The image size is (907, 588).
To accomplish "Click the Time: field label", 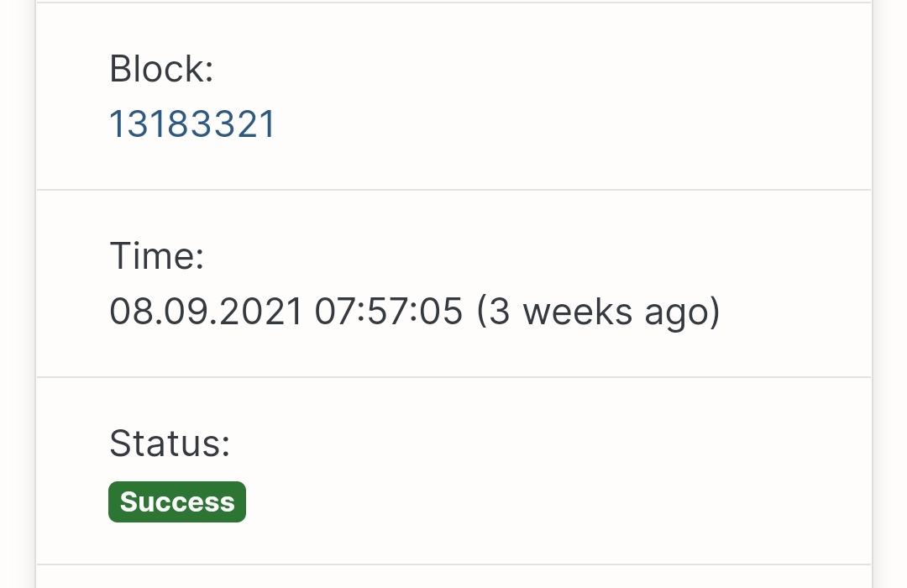I will [x=157, y=256].
